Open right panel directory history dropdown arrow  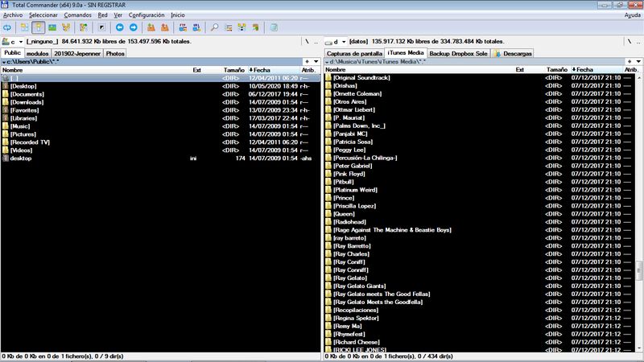pyautogui.click(x=638, y=62)
